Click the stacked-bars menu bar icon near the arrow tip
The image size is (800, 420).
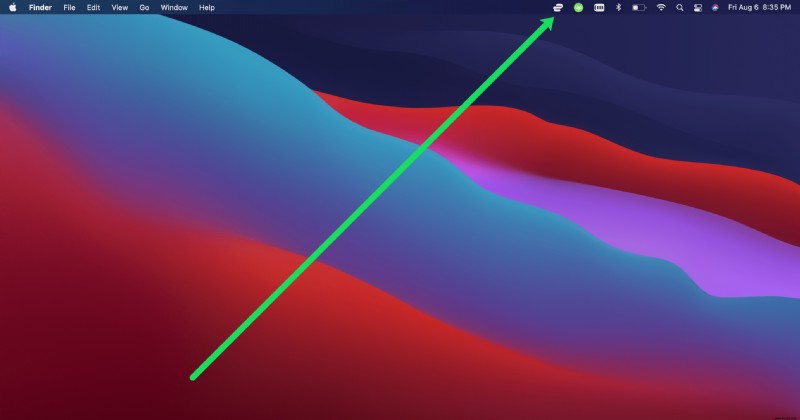(x=558, y=8)
